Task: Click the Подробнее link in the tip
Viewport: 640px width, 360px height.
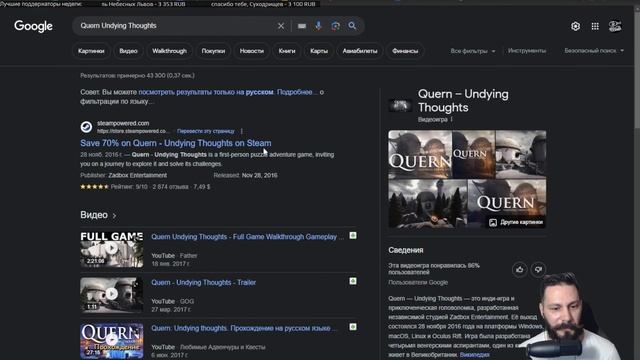Action: tap(296, 92)
